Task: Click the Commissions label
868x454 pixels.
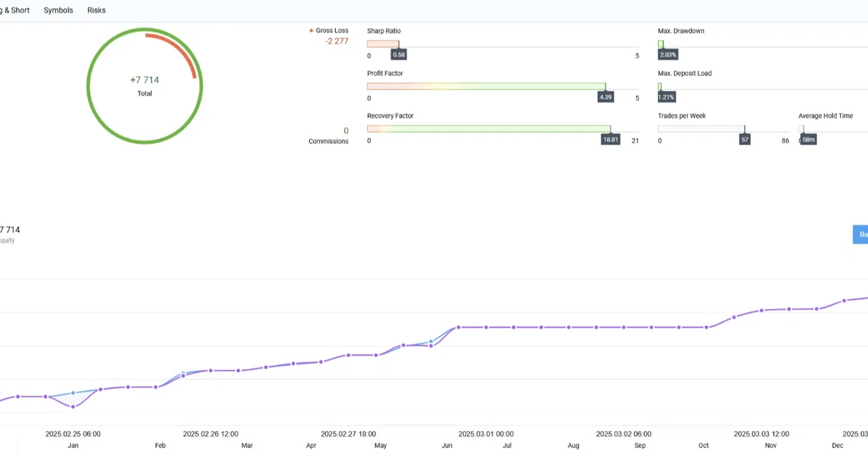Action: [328, 141]
